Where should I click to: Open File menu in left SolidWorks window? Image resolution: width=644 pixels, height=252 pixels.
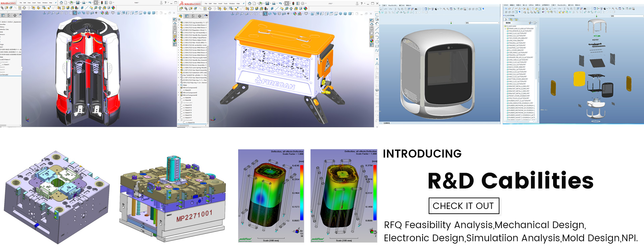[21, 3]
